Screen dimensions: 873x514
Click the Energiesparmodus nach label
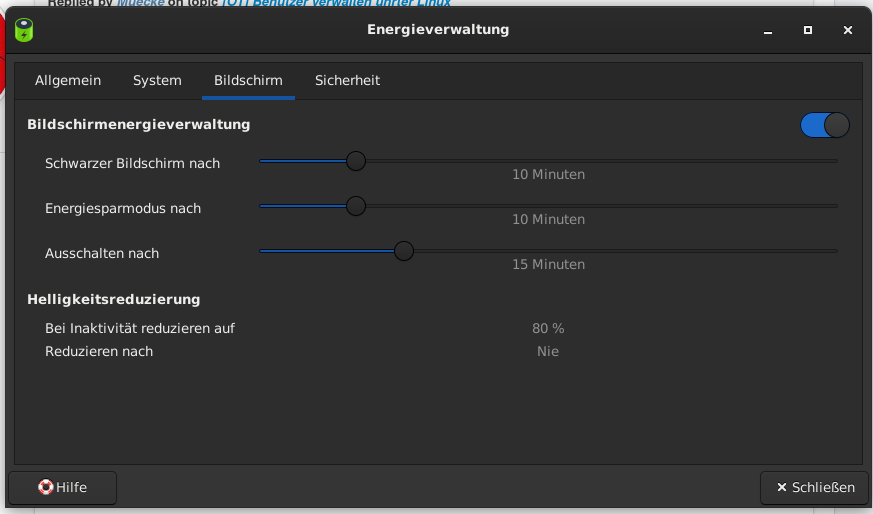pos(123,209)
